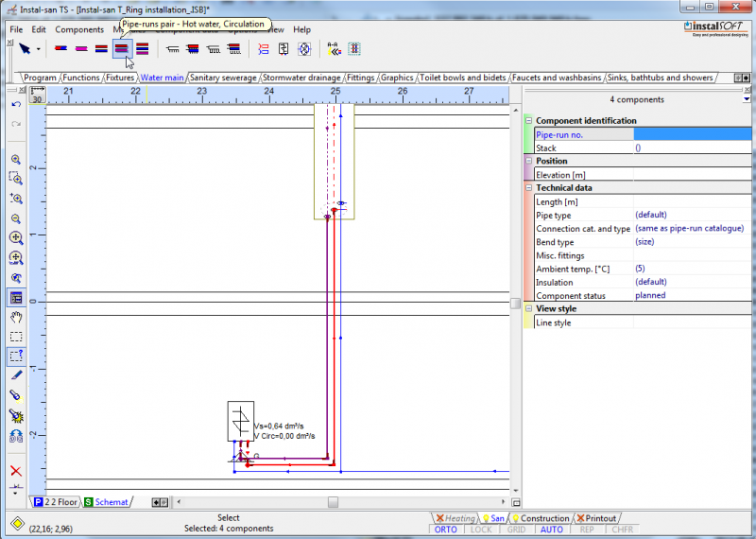The image size is (756, 539).
Task: Pick the magenta single pipe-run tool
Action: tap(81, 49)
